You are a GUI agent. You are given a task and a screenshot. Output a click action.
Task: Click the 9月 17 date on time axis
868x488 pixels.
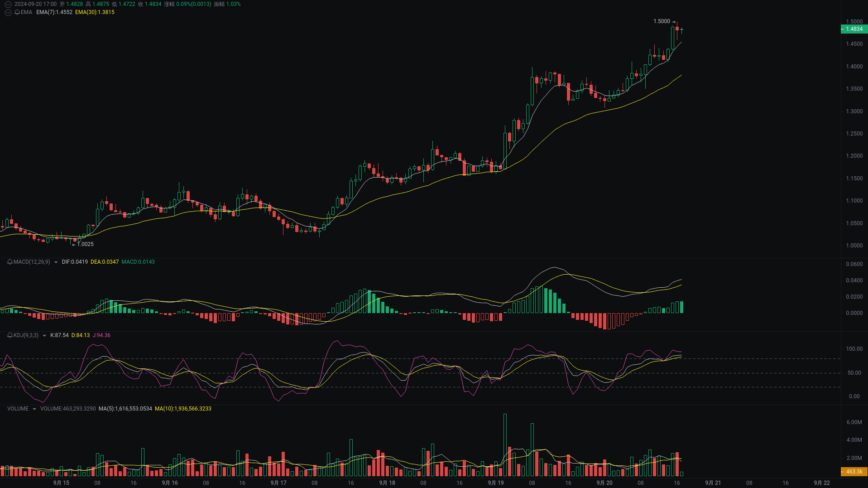(278, 483)
